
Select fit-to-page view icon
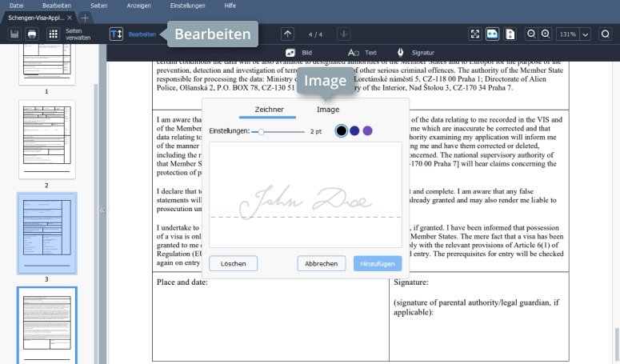(x=510, y=34)
